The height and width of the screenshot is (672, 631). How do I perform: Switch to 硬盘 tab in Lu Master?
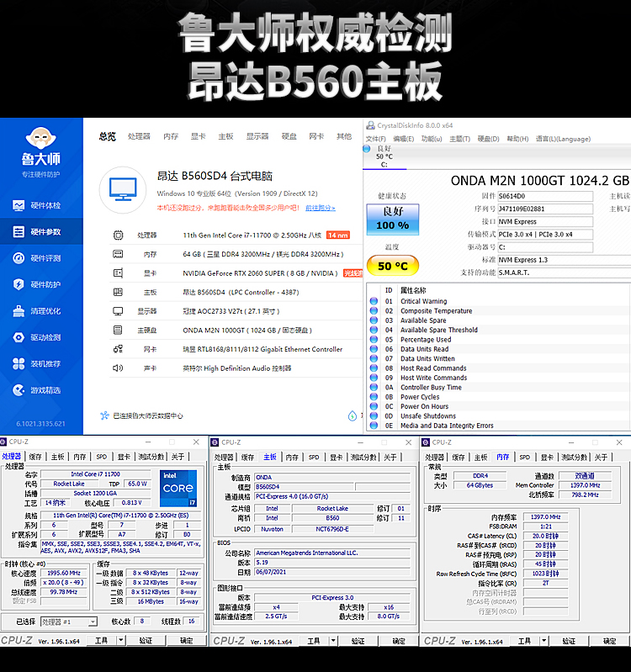pyautogui.click(x=289, y=136)
